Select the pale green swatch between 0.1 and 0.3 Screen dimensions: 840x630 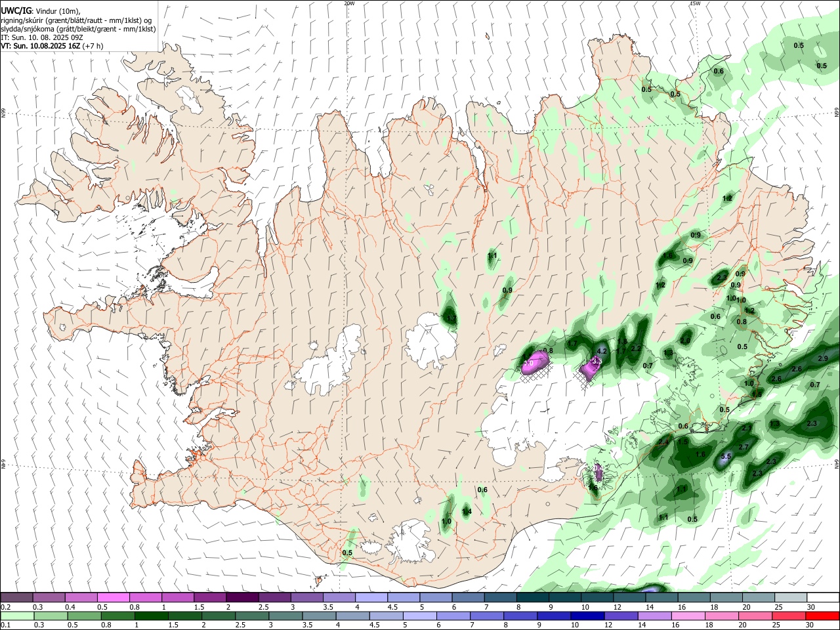17,616
